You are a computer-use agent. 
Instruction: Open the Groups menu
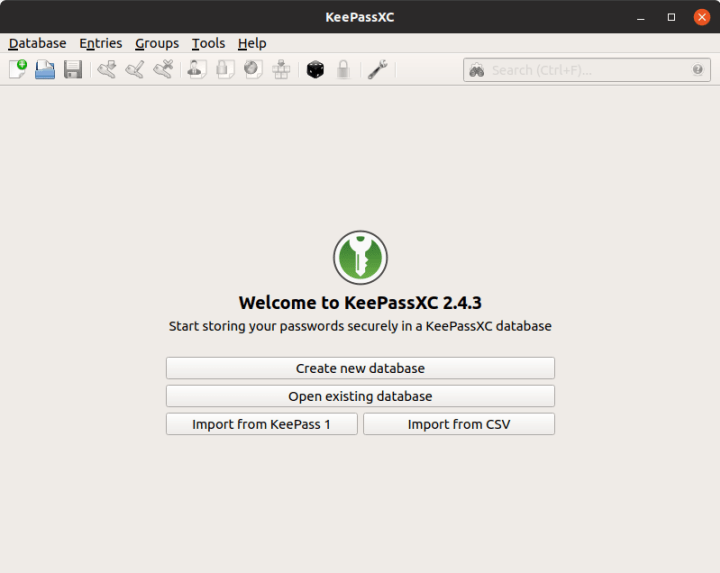point(157,43)
